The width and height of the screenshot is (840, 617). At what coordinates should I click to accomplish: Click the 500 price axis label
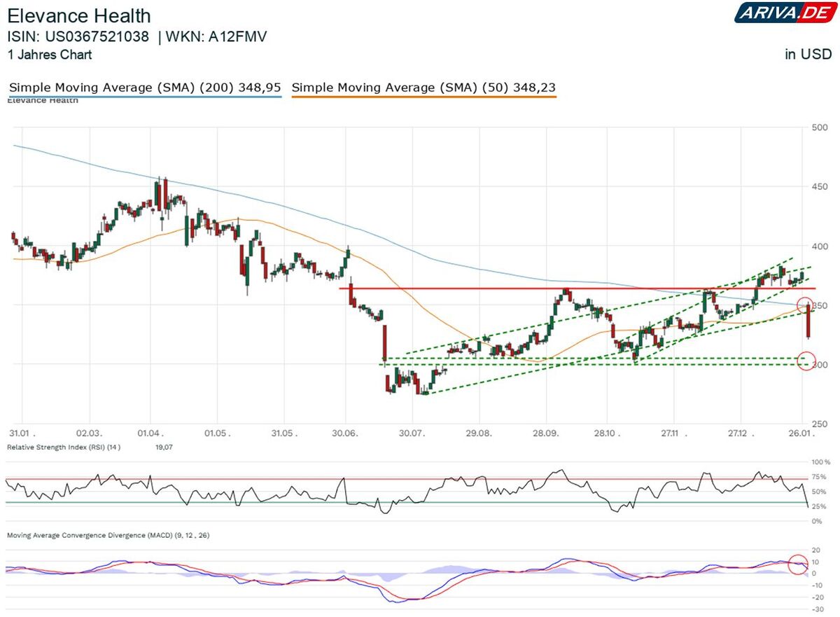click(819, 127)
